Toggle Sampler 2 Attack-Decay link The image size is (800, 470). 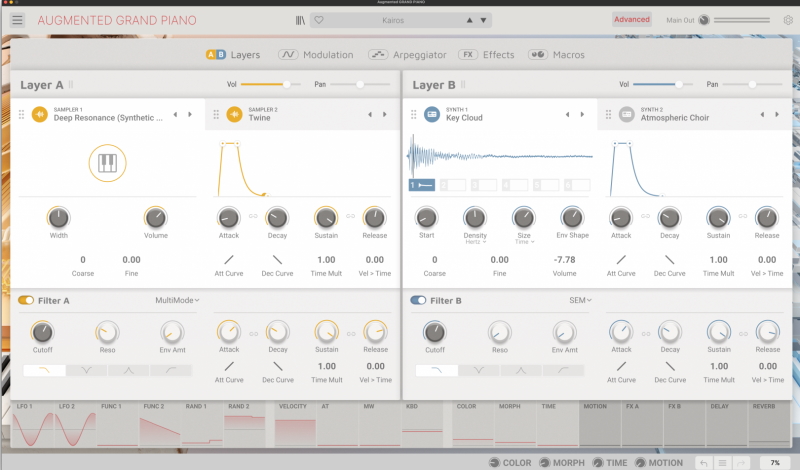point(253,216)
